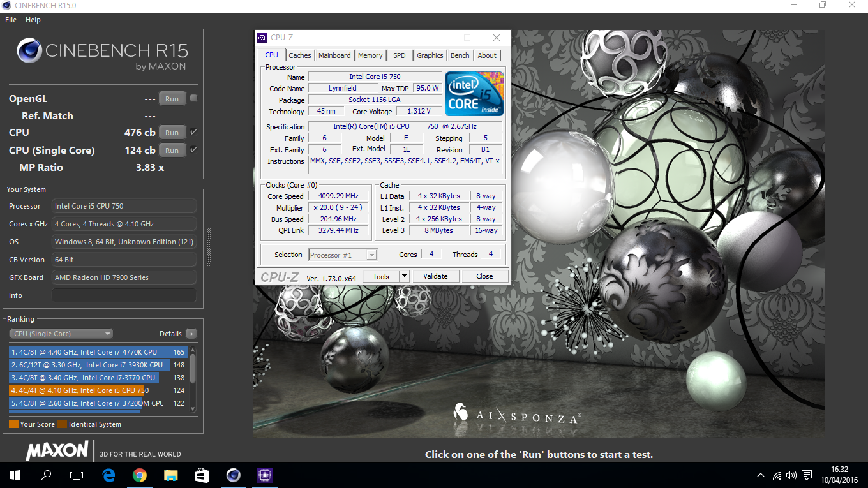
Task: Click the Close button in CPU-Z
Action: click(484, 276)
